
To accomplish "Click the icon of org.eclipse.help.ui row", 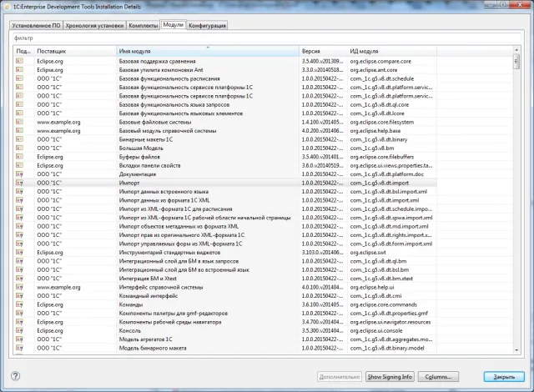I will coord(19,287).
